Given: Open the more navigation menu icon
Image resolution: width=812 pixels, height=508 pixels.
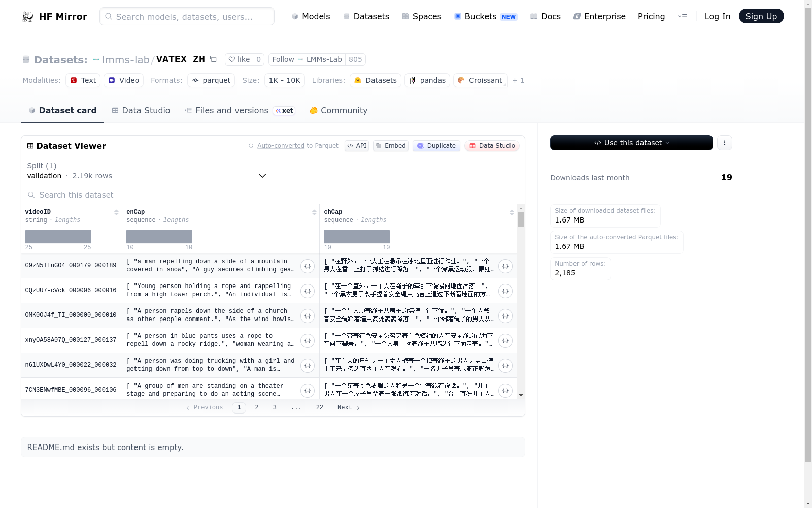Looking at the screenshot, I should pyautogui.click(x=683, y=17).
